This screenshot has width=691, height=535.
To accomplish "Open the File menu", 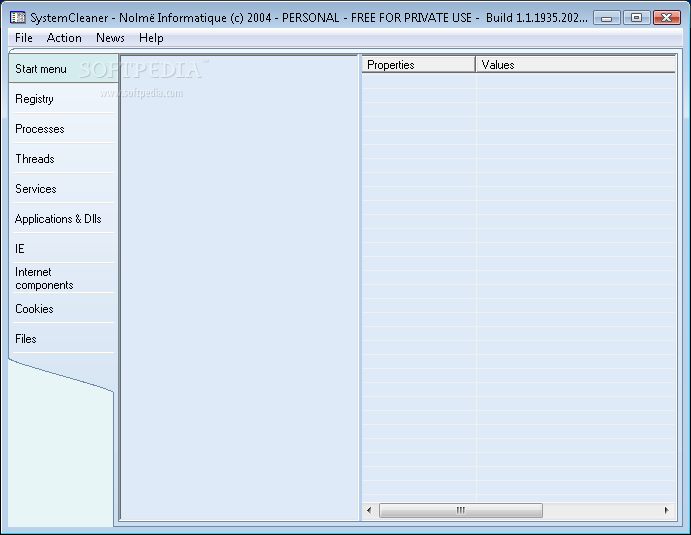I will (24, 38).
